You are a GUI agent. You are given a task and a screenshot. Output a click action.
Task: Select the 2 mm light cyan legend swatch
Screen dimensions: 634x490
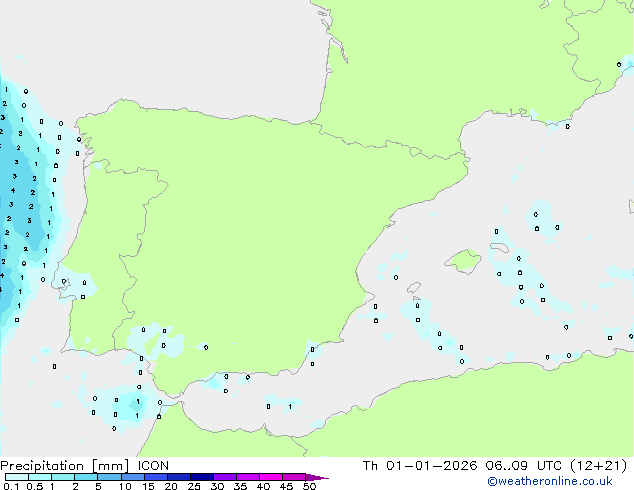click(x=86, y=477)
